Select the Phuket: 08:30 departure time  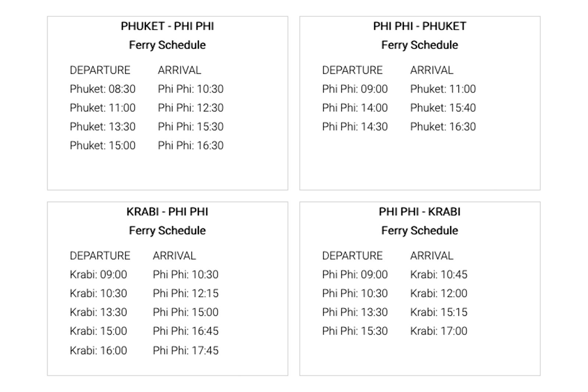[103, 89]
